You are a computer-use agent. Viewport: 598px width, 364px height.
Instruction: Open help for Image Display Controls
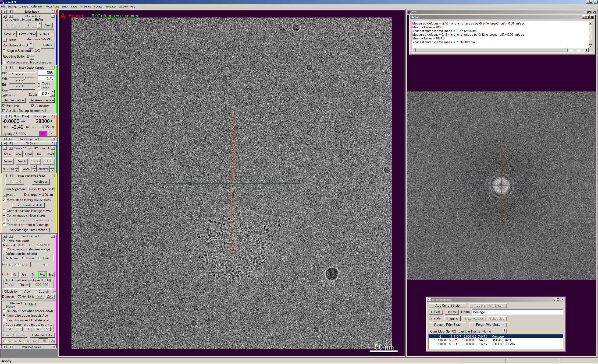click(x=53, y=68)
